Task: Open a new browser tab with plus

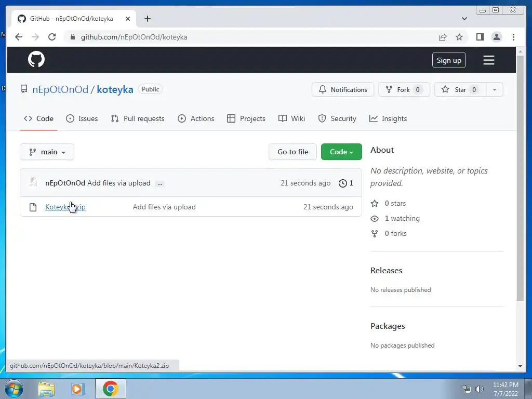Action: click(147, 19)
